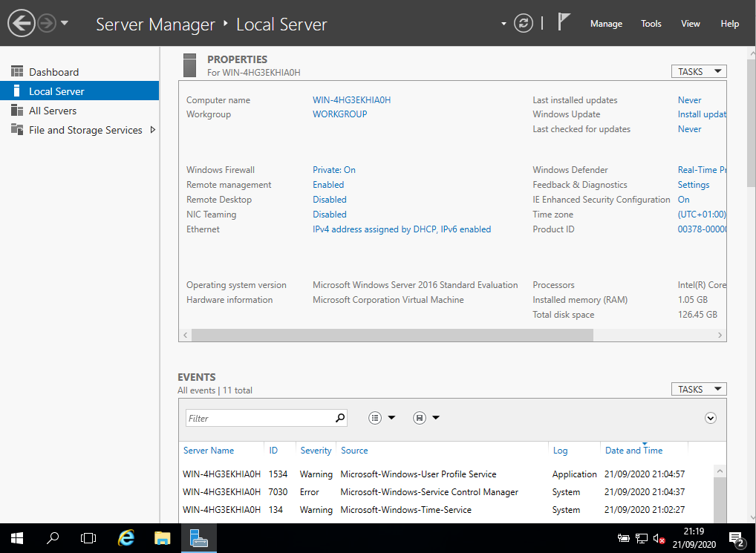Click 'Never' beside Last installed updates

coord(689,99)
